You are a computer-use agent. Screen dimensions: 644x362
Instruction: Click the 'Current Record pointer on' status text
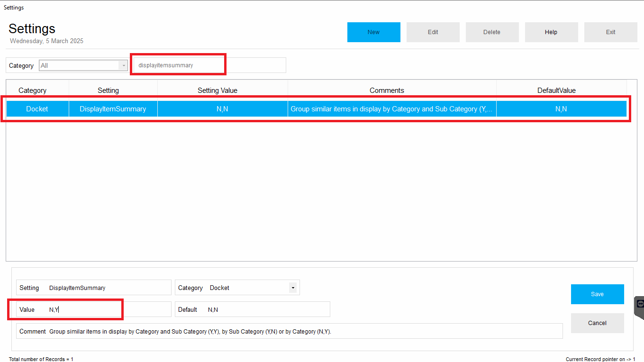[x=600, y=359]
